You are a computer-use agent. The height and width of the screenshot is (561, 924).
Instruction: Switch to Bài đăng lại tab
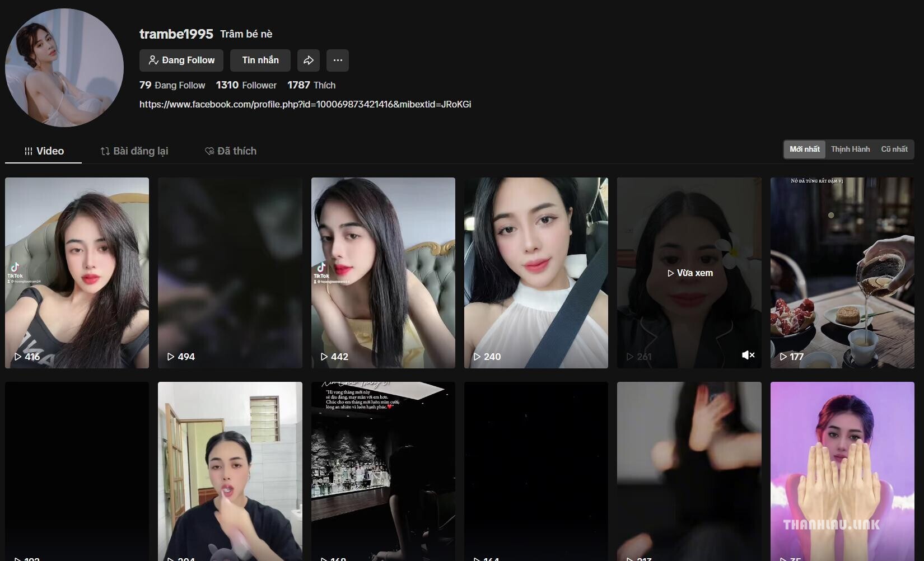[134, 151]
